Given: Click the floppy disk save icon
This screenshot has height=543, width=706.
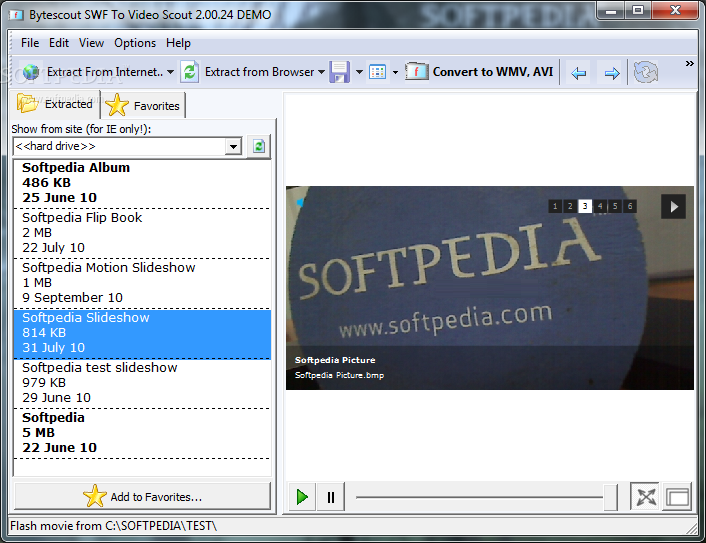Looking at the screenshot, I should 339,72.
